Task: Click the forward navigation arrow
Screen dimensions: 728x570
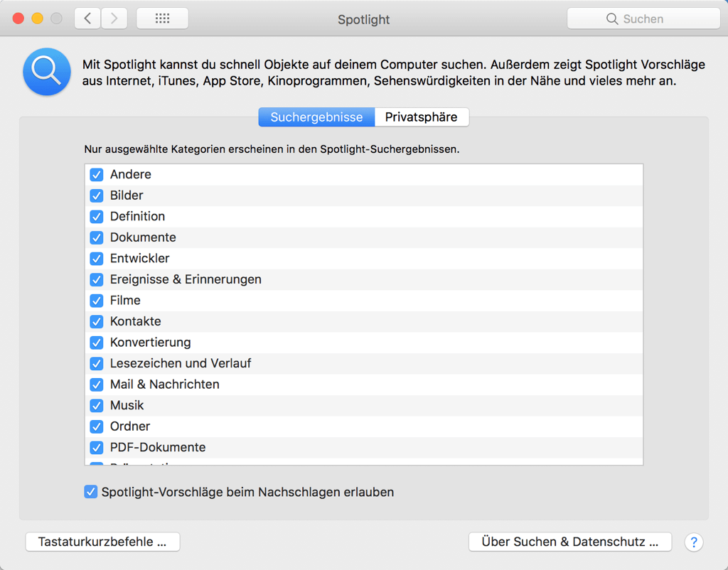Action: click(x=114, y=18)
